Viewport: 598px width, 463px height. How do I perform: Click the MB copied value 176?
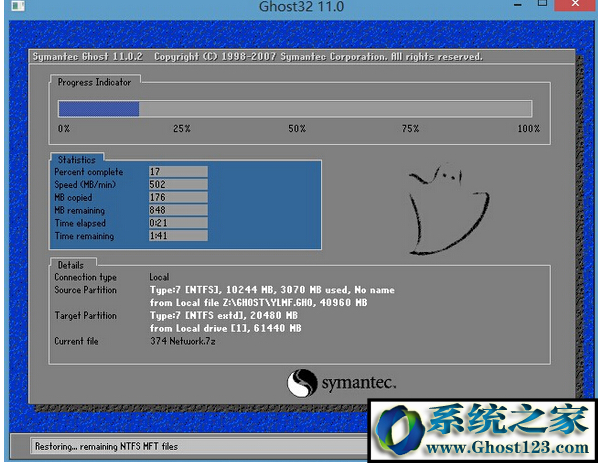tap(178, 197)
